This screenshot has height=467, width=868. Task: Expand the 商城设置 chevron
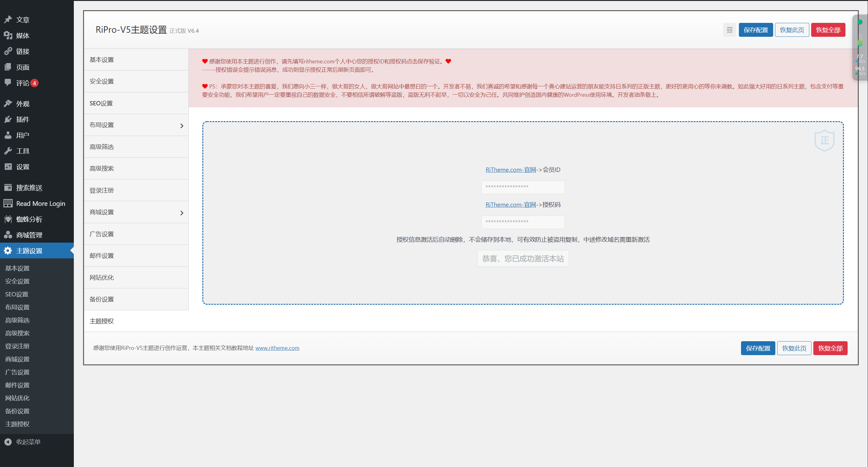[x=182, y=213]
